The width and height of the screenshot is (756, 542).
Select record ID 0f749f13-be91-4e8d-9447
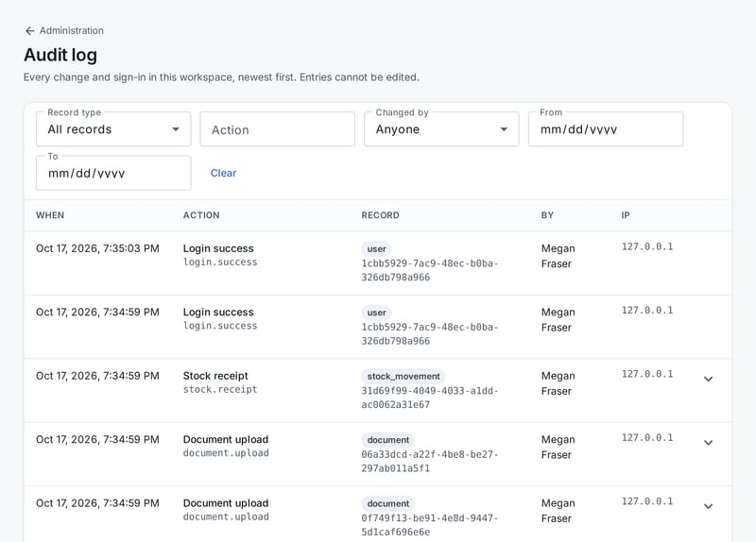coord(430,525)
